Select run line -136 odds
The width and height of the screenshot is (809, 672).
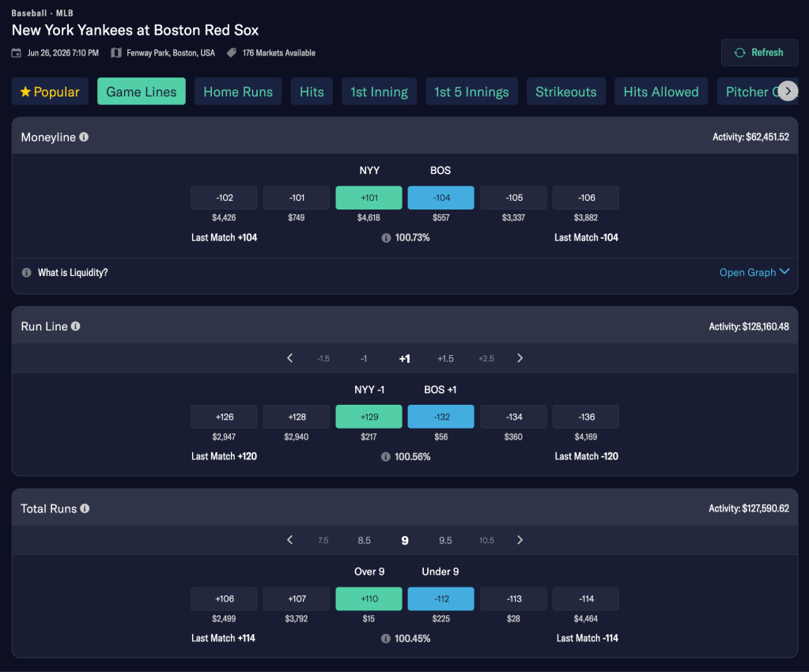tap(586, 417)
